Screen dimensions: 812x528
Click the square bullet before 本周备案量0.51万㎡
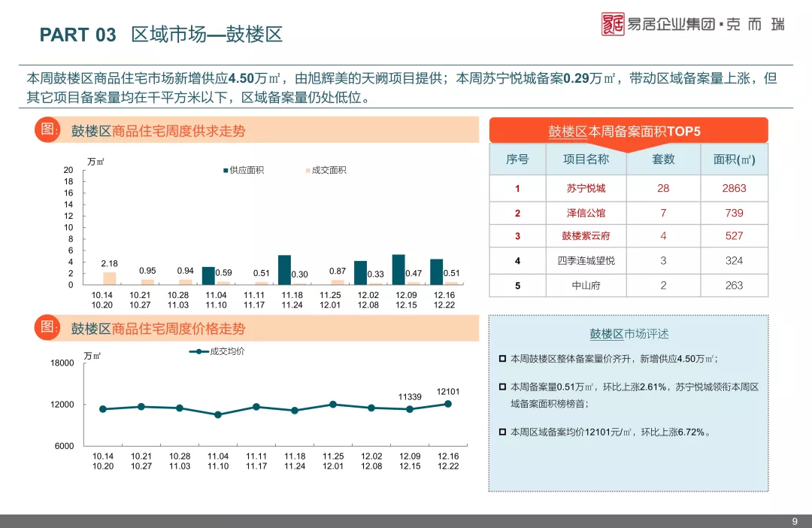[x=502, y=387]
